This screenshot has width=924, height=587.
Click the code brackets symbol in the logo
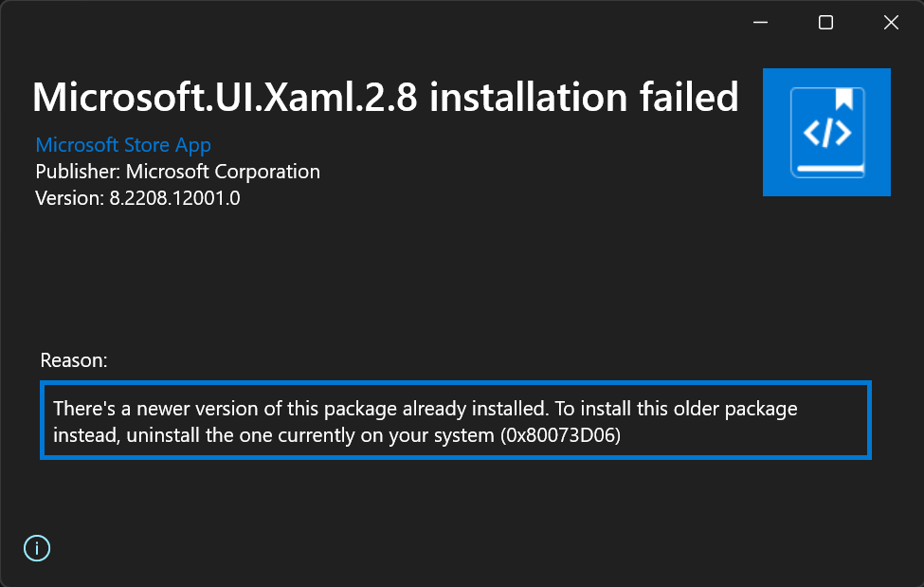coord(826,133)
